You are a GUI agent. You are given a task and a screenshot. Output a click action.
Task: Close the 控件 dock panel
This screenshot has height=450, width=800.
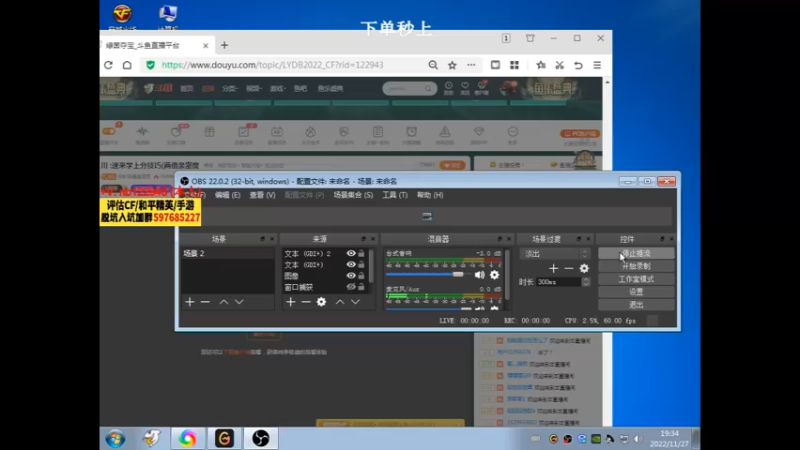[671, 239]
